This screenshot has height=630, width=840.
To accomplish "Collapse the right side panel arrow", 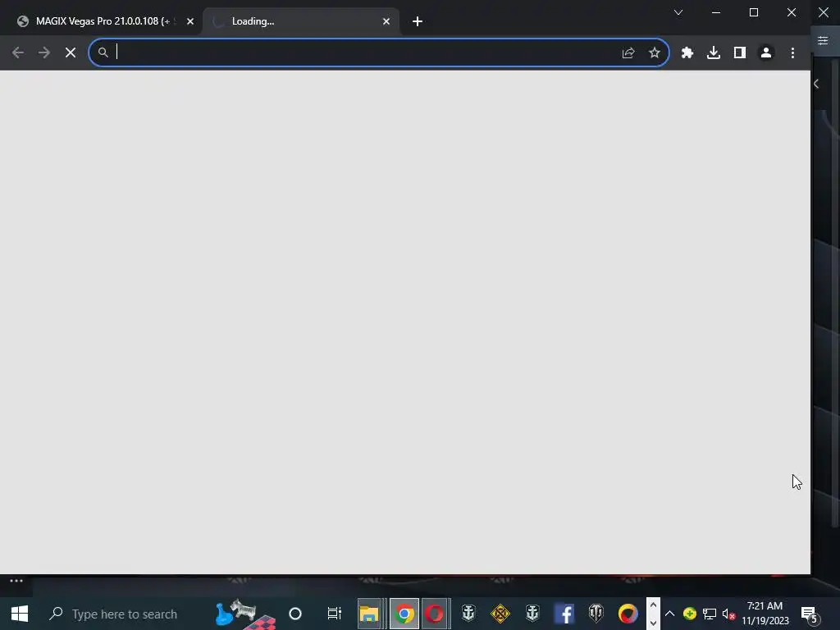I will pos(816,84).
